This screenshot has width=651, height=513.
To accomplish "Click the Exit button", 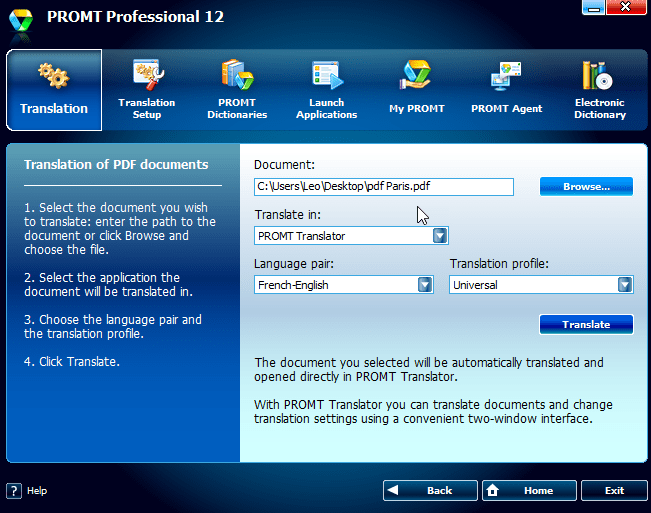I will [614, 491].
